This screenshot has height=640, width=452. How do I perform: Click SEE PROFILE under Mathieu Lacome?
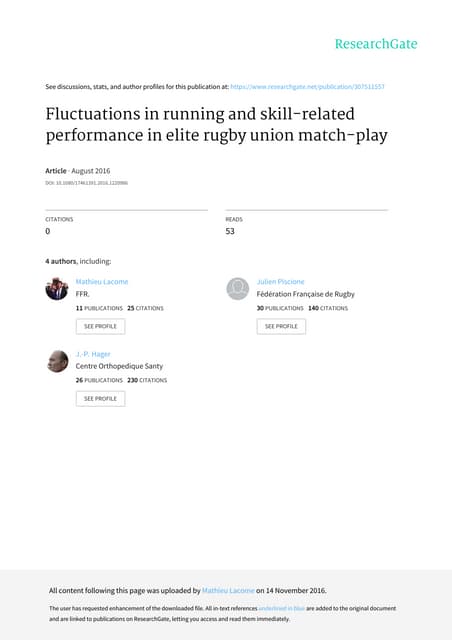(x=100, y=327)
